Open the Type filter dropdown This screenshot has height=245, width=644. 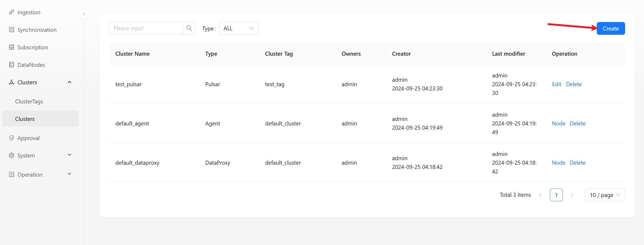tap(238, 28)
